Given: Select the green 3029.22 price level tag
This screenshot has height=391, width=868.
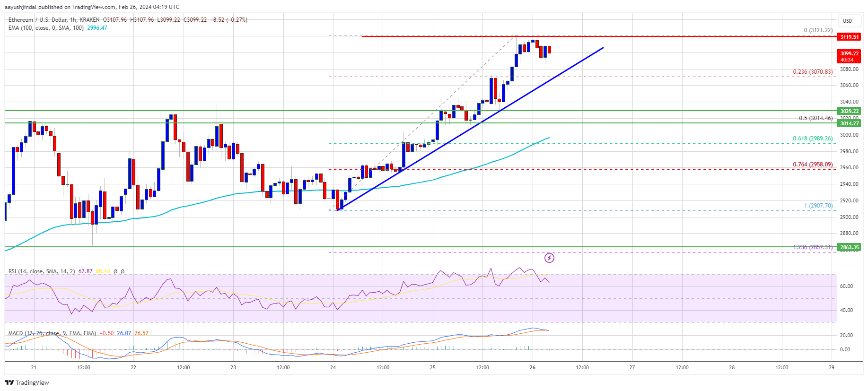Looking at the screenshot, I should point(849,111).
